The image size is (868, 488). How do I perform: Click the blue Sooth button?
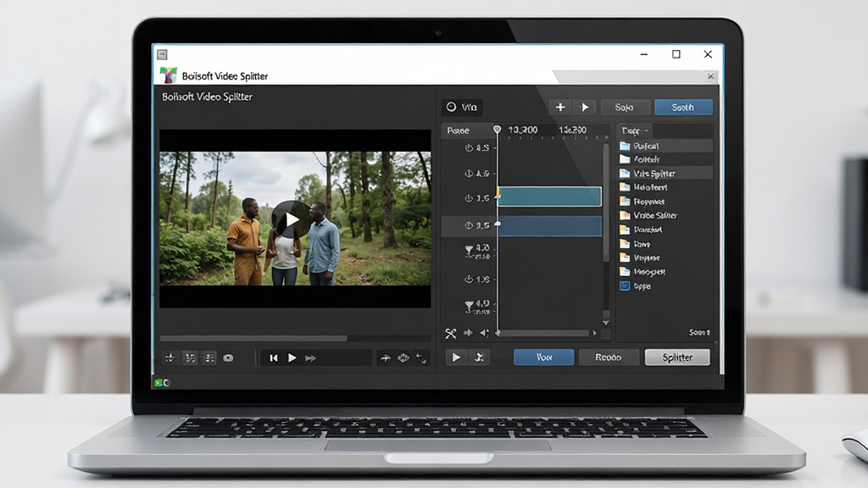683,108
